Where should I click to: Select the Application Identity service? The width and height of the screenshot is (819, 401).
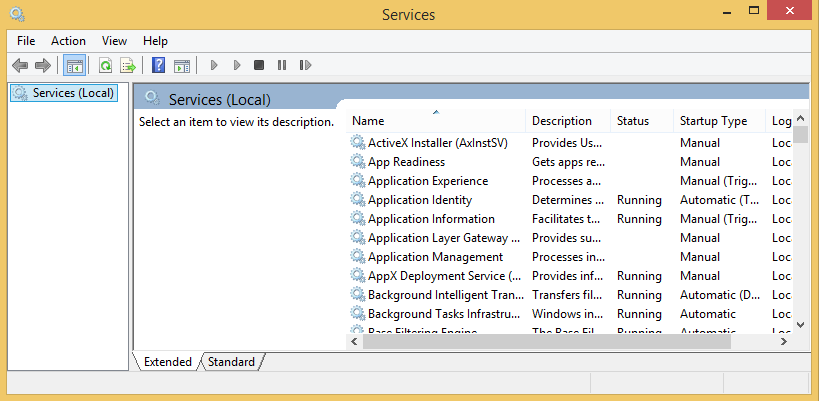[x=419, y=200]
